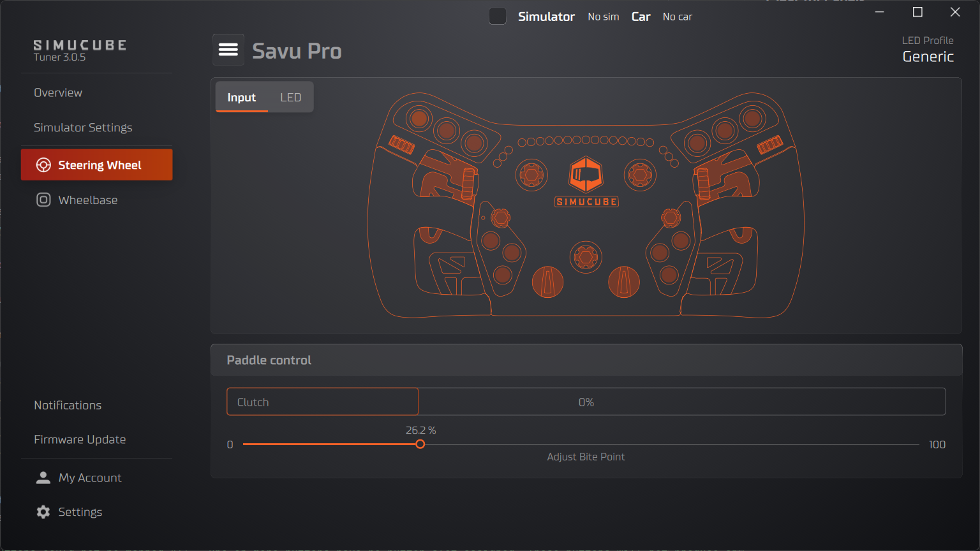Click the Simucube hexagon logo on wheel diagram
The image size is (980, 551).
coord(586,175)
